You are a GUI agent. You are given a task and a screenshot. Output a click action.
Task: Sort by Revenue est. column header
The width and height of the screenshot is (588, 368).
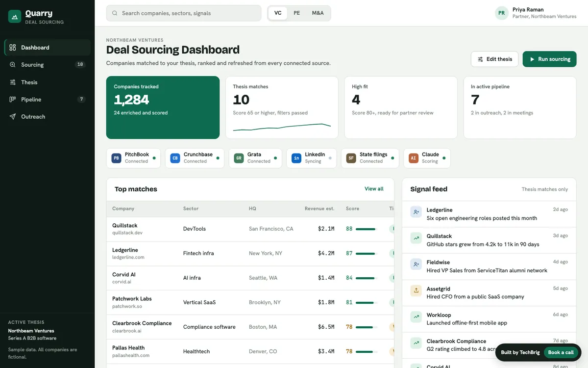[319, 209]
